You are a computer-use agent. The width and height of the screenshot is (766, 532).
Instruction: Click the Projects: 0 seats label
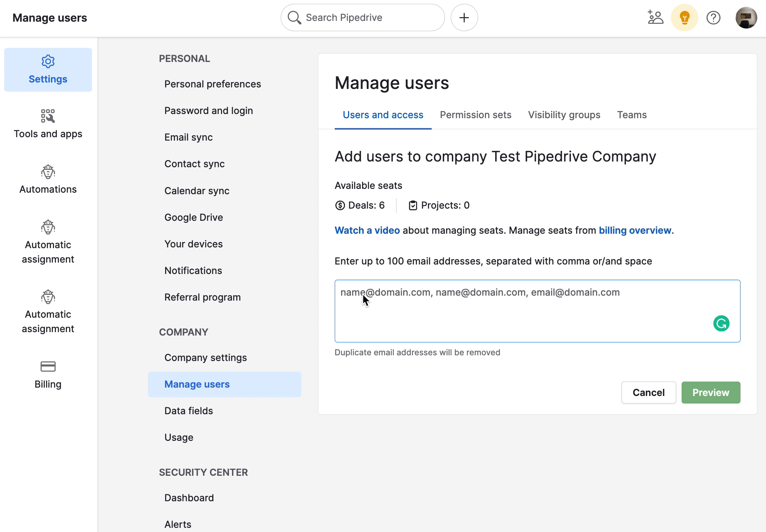[439, 205]
